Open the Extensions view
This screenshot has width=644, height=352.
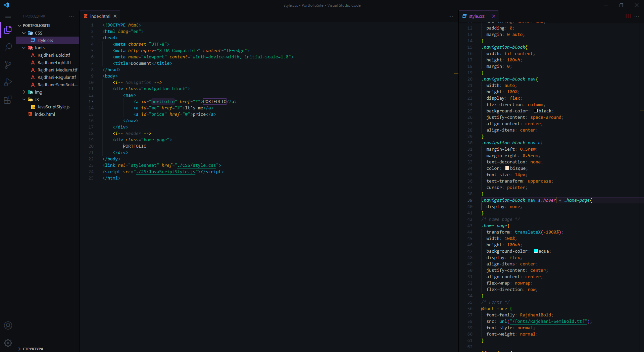click(x=8, y=100)
